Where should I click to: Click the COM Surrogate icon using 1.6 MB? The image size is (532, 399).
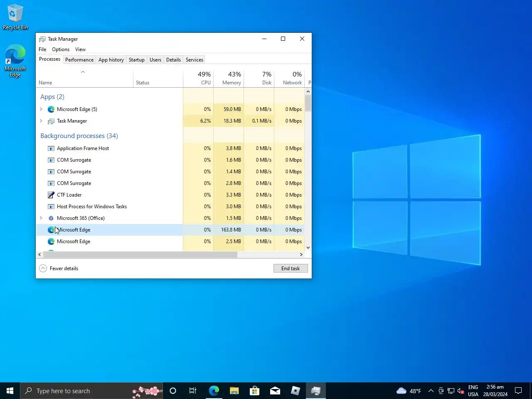[51, 160]
